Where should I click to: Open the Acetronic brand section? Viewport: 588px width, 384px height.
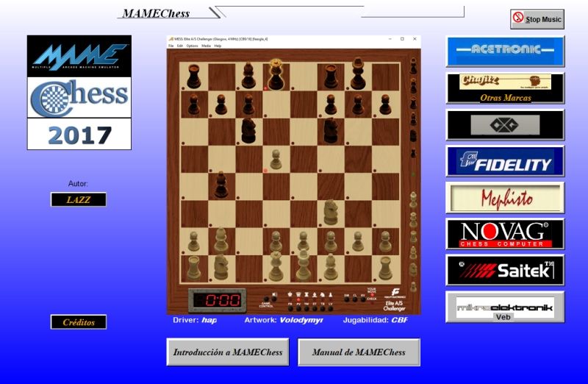pos(505,51)
